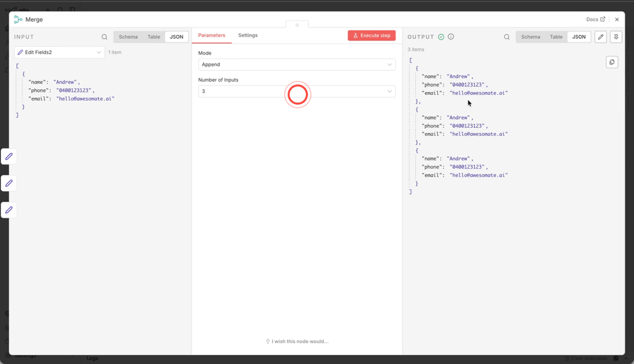
Task: Select the JSON view in the INPUT panel
Action: pyautogui.click(x=176, y=37)
